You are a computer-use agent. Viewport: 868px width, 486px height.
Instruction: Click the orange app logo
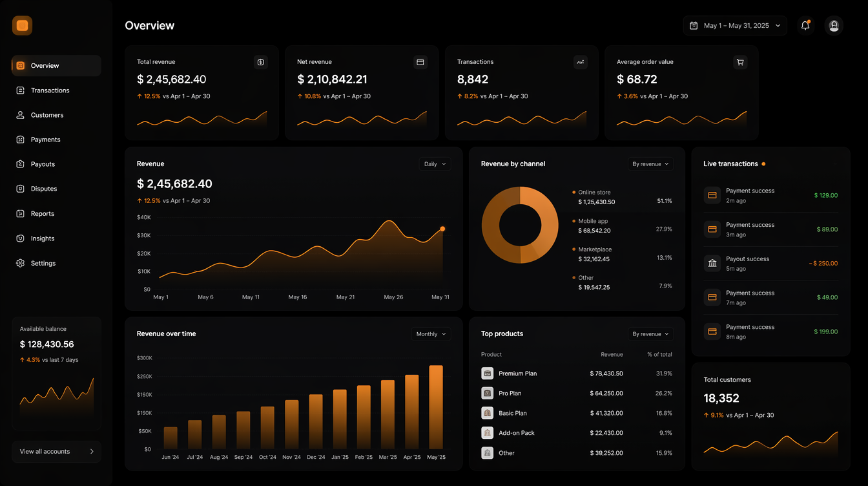(x=22, y=25)
